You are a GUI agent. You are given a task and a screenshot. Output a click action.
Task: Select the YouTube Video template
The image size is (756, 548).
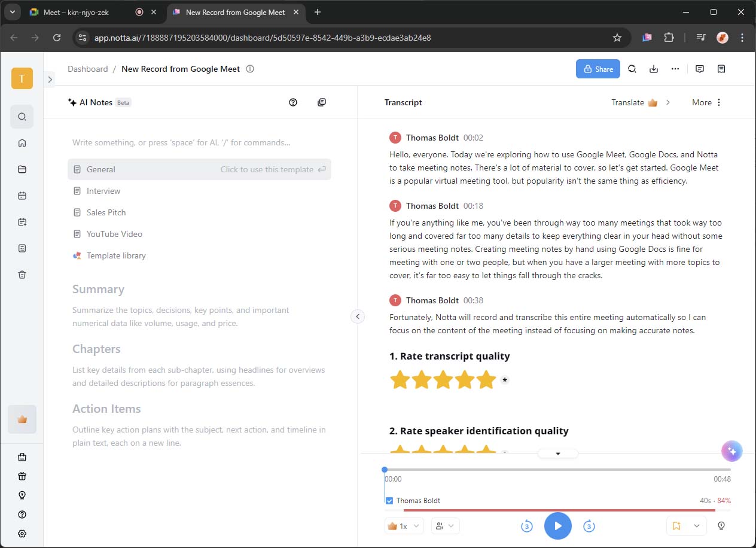tap(199, 234)
